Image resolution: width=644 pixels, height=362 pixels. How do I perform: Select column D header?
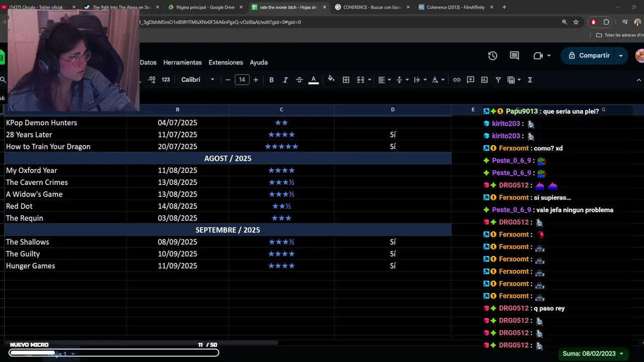pos(392,110)
